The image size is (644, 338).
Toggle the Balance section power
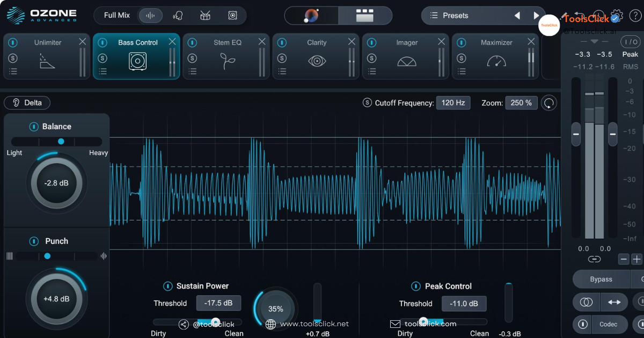pos(34,127)
